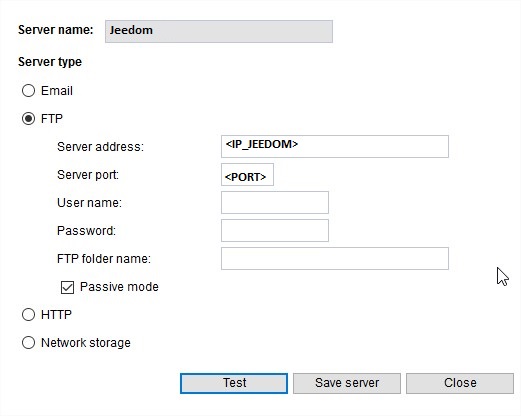Close the server settings dialog
The width and height of the screenshot is (521, 416).
460,383
